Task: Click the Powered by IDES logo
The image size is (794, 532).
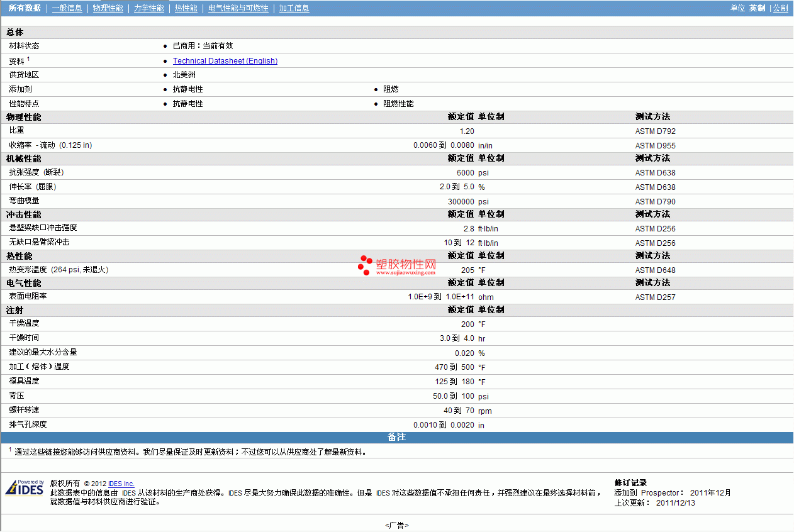Action: (25, 488)
